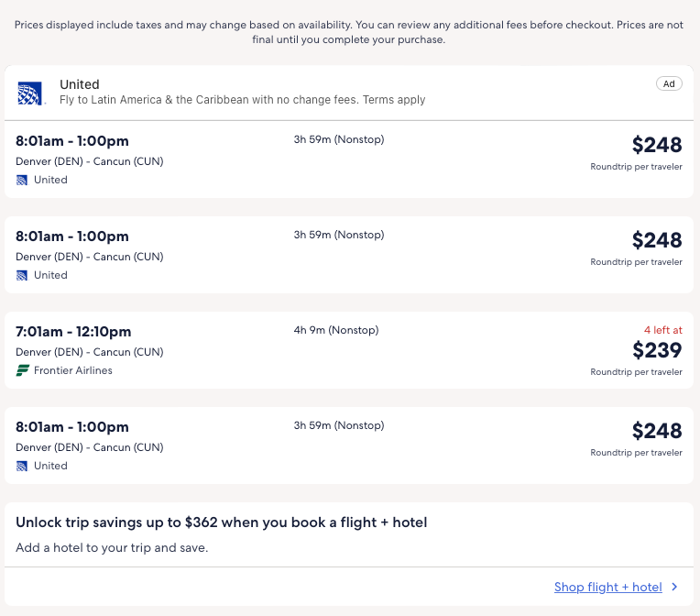
Task: Click the United icon in the last flight listing
Action: click(23, 466)
